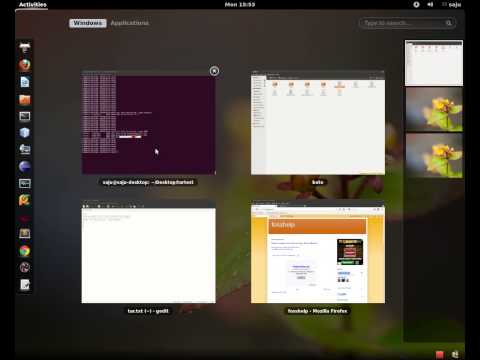480x360 pixels.
Task: Focus the Type to search field
Action: click(407, 23)
